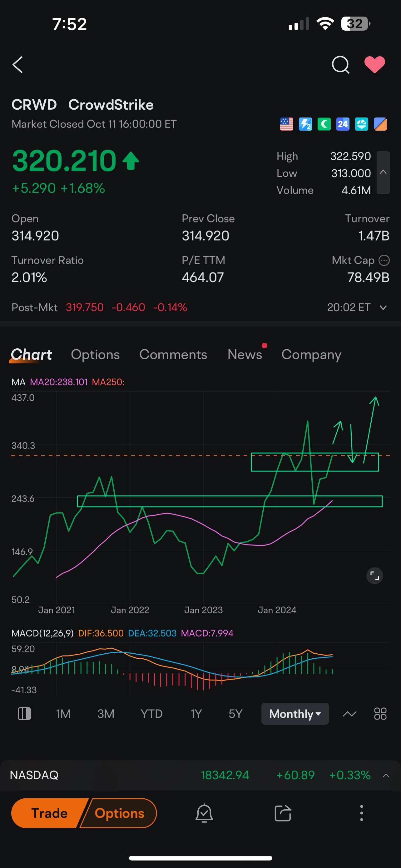This screenshot has width=401, height=868.
Task: Tap the back arrow icon
Action: pyautogui.click(x=17, y=65)
